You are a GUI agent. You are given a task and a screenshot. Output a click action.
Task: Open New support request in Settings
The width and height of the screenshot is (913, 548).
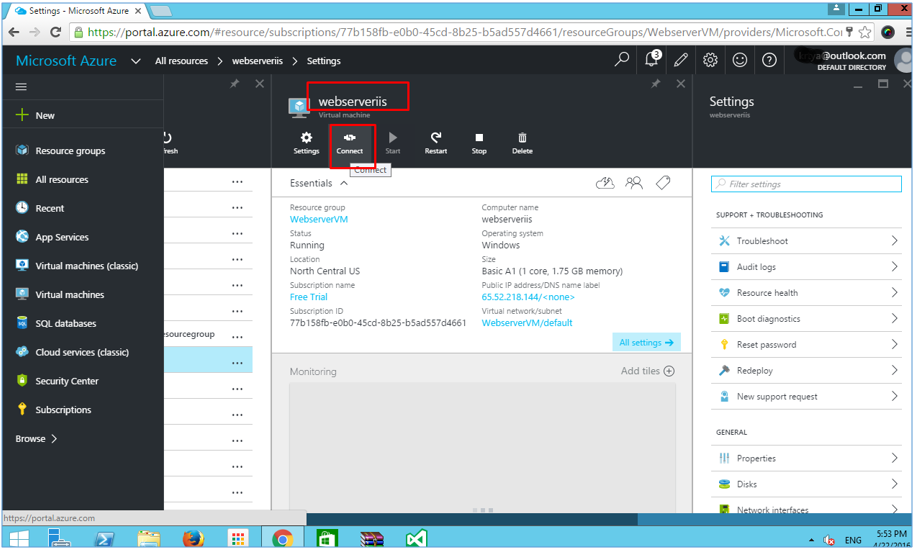806,396
